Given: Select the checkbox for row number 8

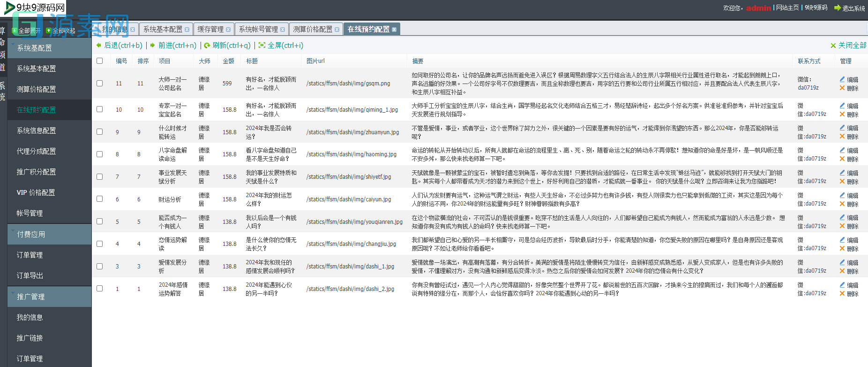Looking at the screenshot, I should [x=99, y=154].
